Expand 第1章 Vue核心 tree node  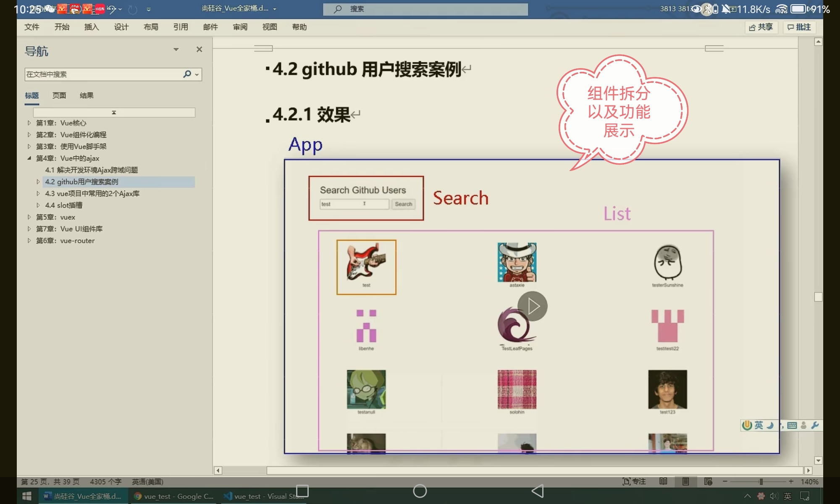coord(29,123)
